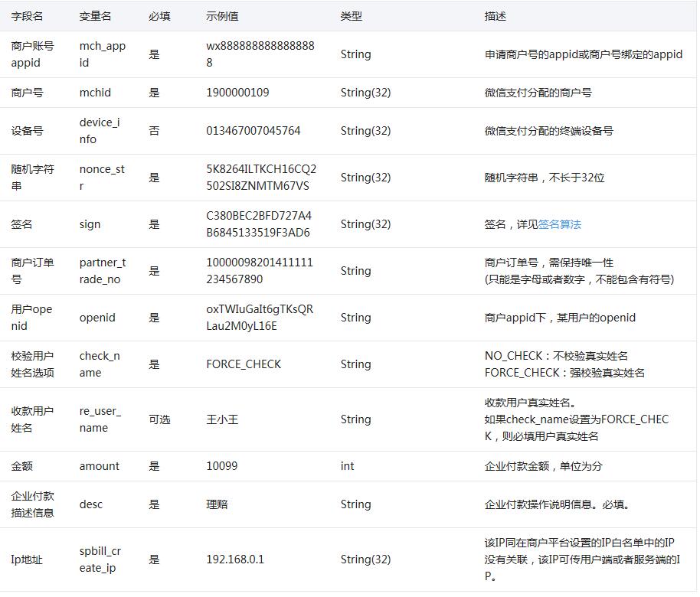Open the 签名算法 link

[x=559, y=224]
